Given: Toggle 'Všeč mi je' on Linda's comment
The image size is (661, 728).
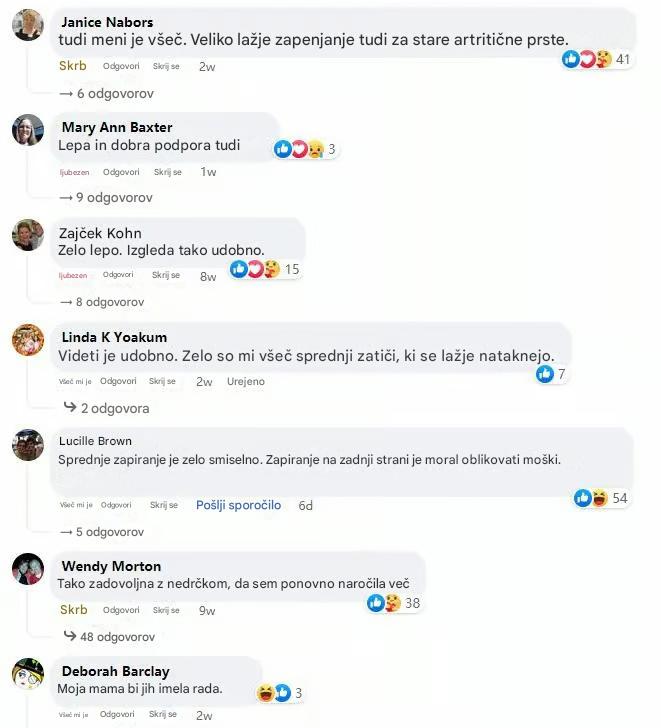Looking at the screenshot, I should point(75,381).
